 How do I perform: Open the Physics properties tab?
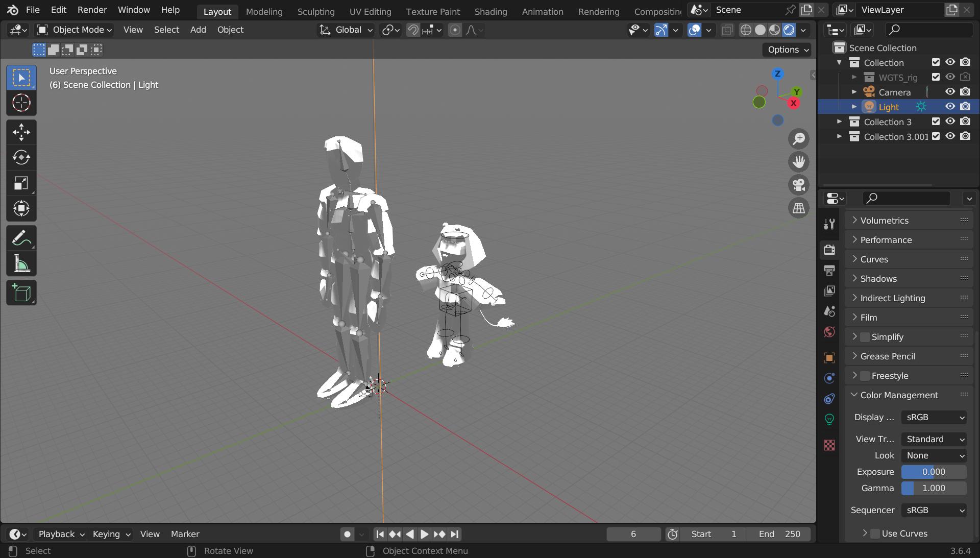coord(829,378)
